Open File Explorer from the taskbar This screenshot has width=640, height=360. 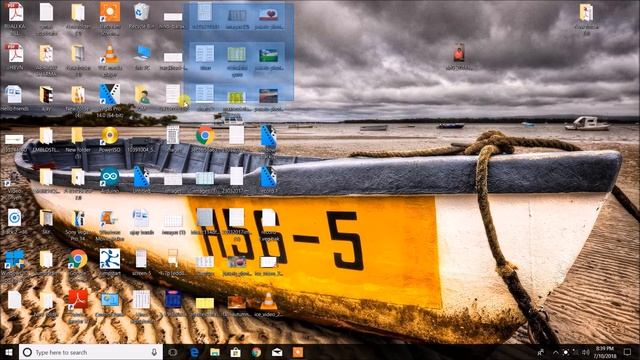pos(215,352)
